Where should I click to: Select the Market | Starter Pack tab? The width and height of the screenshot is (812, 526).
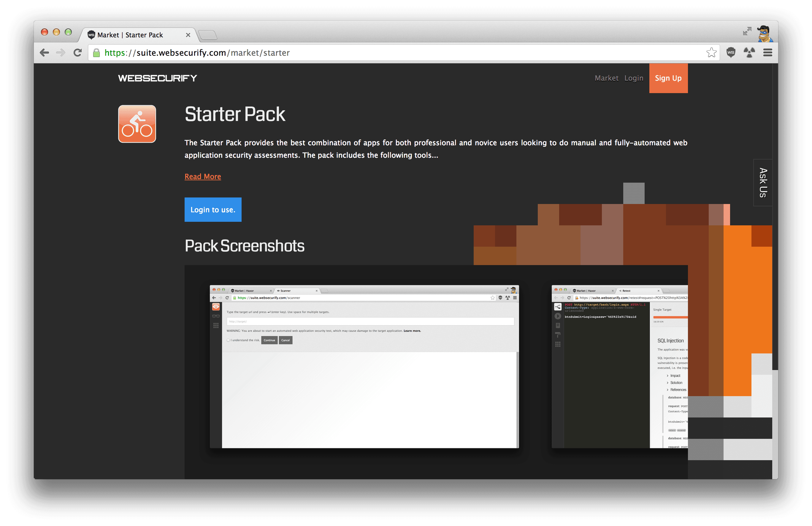[x=138, y=35]
